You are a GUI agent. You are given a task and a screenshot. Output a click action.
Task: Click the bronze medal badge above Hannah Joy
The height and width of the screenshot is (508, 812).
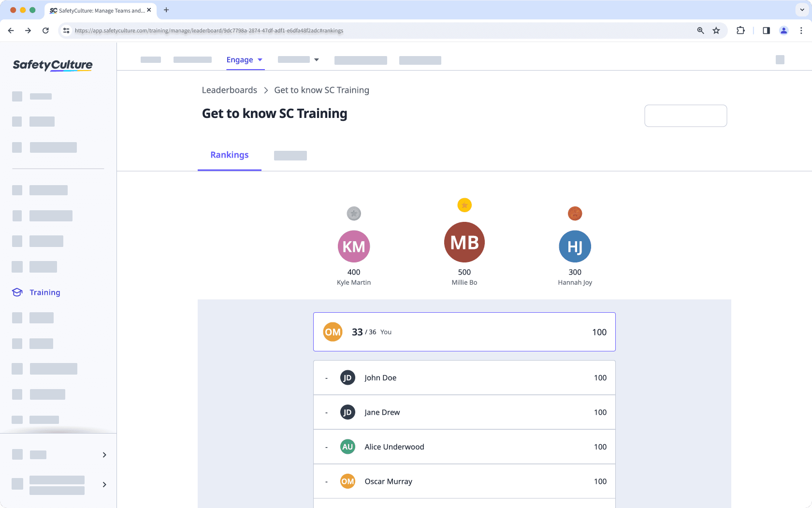pyautogui.click(x=575, y=213)
